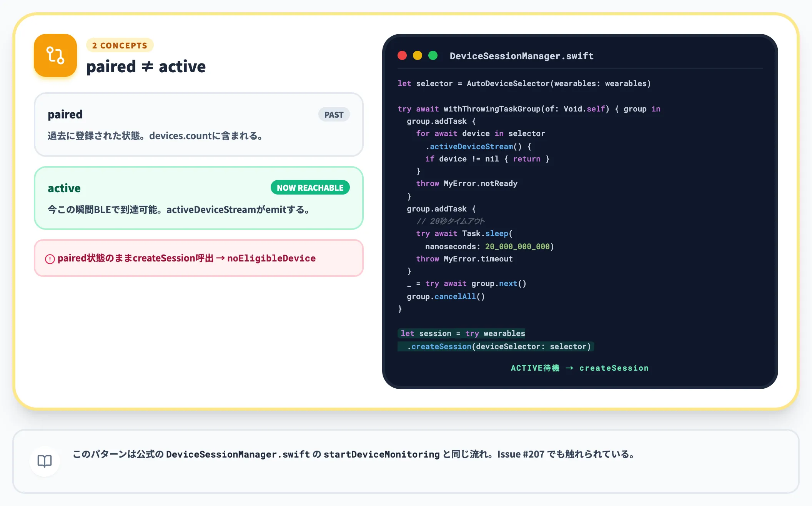Click the '// 20秒タイムアウト' comment
Image resolution: width=812 pixels, height=506 pixels.
[450, 221]
